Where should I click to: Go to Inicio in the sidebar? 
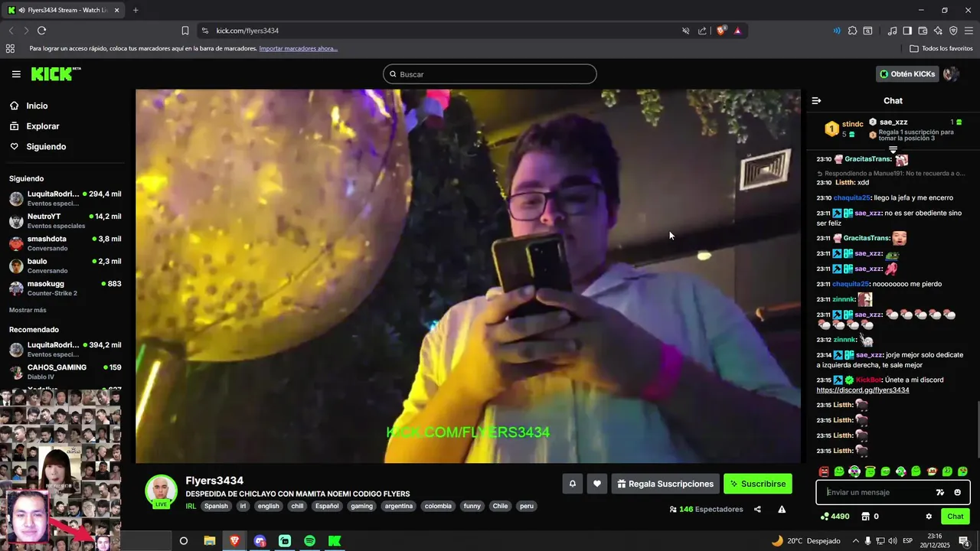37,106
